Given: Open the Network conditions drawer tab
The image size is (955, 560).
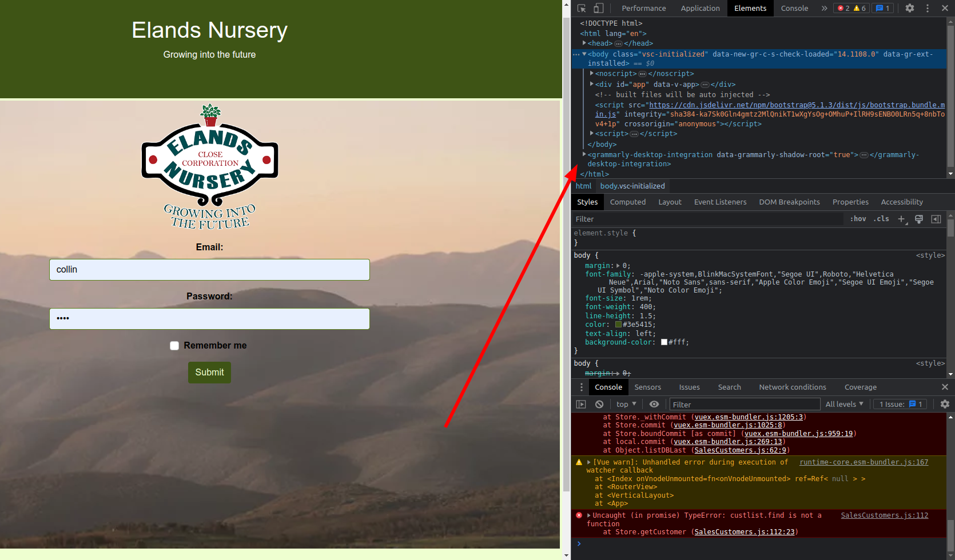Looking at the screenshot, I should point(792,387).
